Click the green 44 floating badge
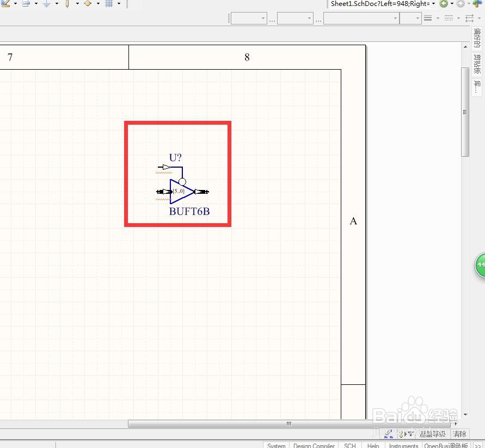The width and height of the screenshot is (485, 448). tap(480, 265)
